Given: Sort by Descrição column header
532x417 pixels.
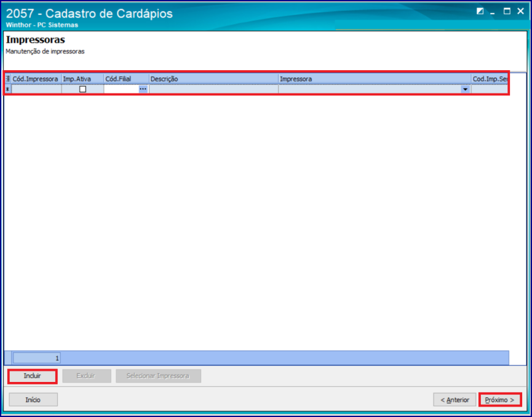Looking at the screenshot, I should click(214, 79).
